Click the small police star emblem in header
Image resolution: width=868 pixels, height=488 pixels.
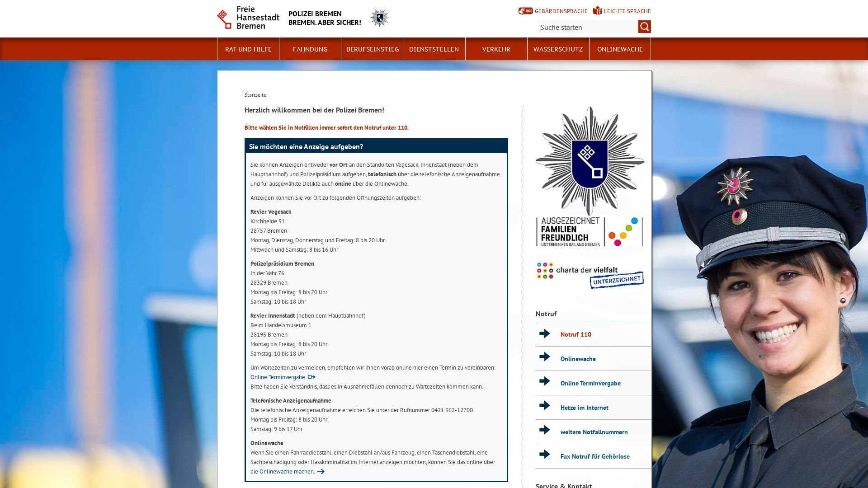pos(379,18)
